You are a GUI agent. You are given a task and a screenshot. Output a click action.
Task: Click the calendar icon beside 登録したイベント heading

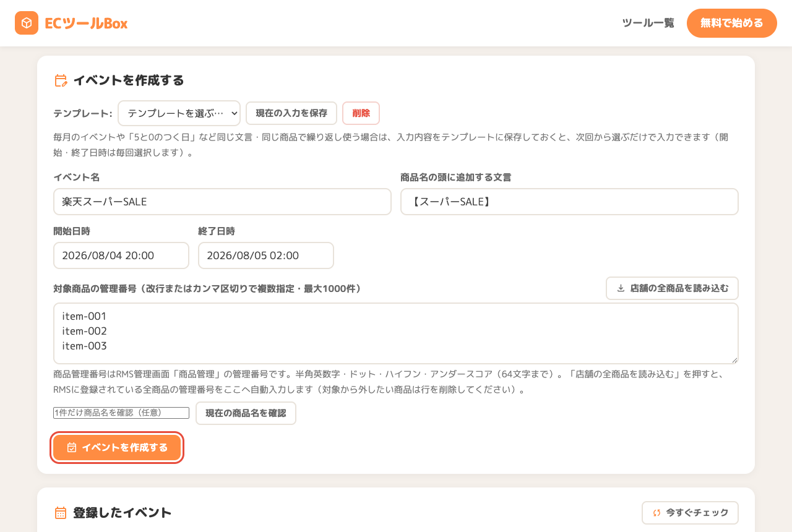point(61,513)
